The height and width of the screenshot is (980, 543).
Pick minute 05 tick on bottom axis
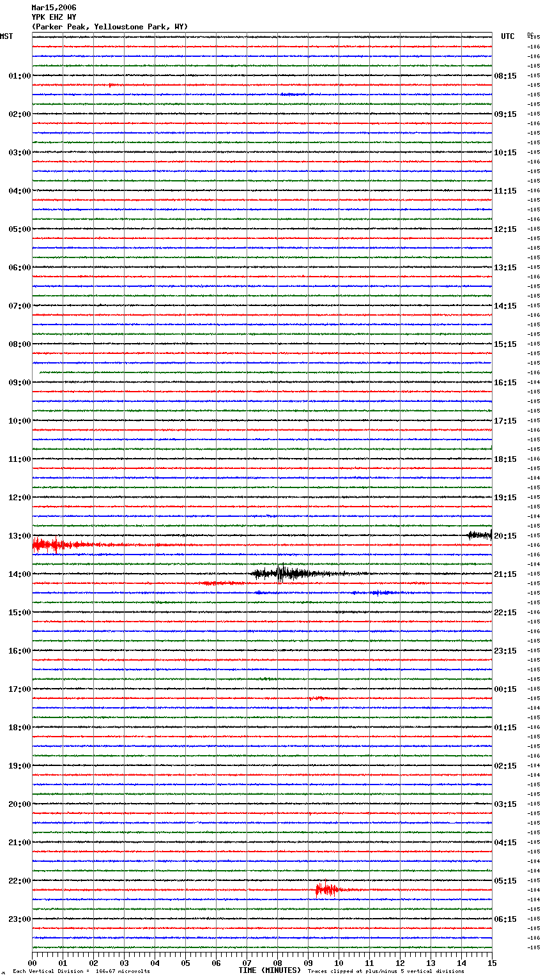coord(186,962)
